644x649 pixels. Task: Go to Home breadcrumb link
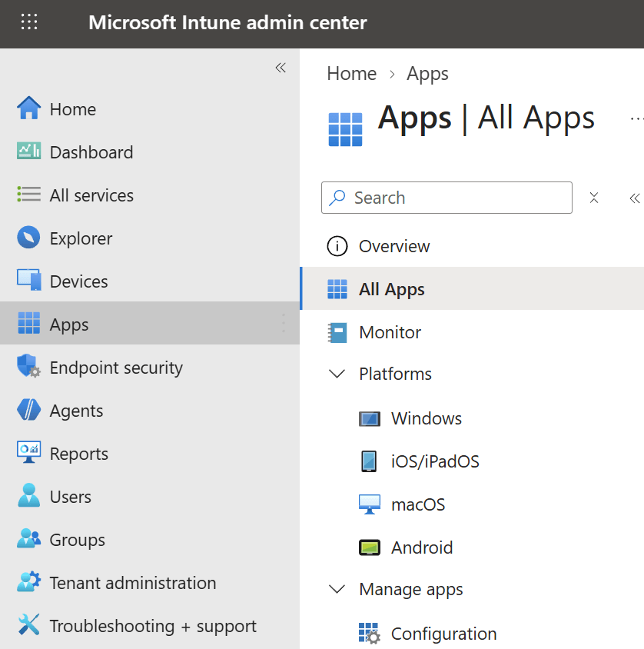pyautogui.click(x=351, y=74)
